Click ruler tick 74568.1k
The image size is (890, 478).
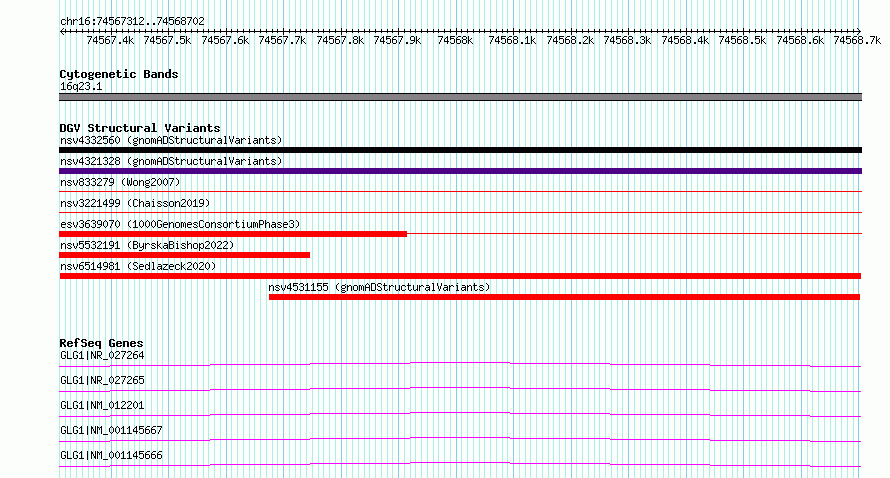[x=512, y=40]
